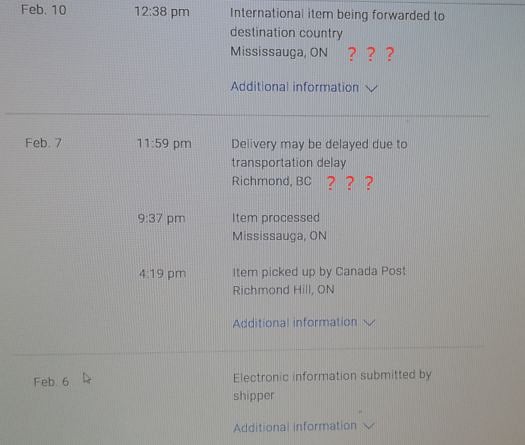525x445 pixels.
Task: Expand Additional information under Feb. 6 entry
Action: coord(295,427)
